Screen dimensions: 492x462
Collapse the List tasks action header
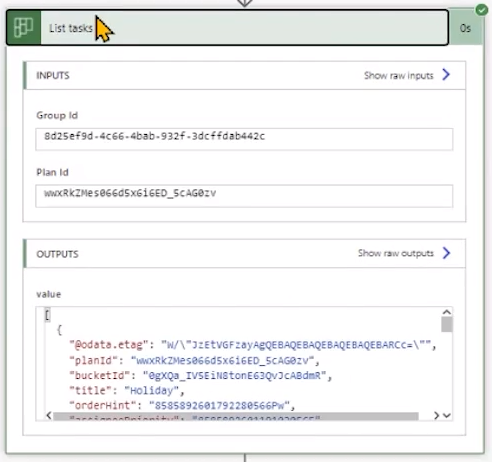tap(227, 28)
